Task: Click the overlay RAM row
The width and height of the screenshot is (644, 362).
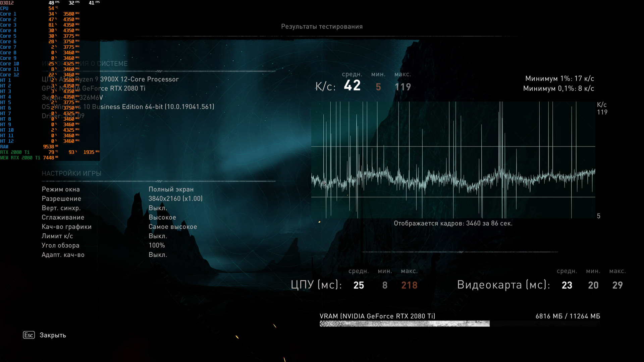Action: tap(29, 146)
